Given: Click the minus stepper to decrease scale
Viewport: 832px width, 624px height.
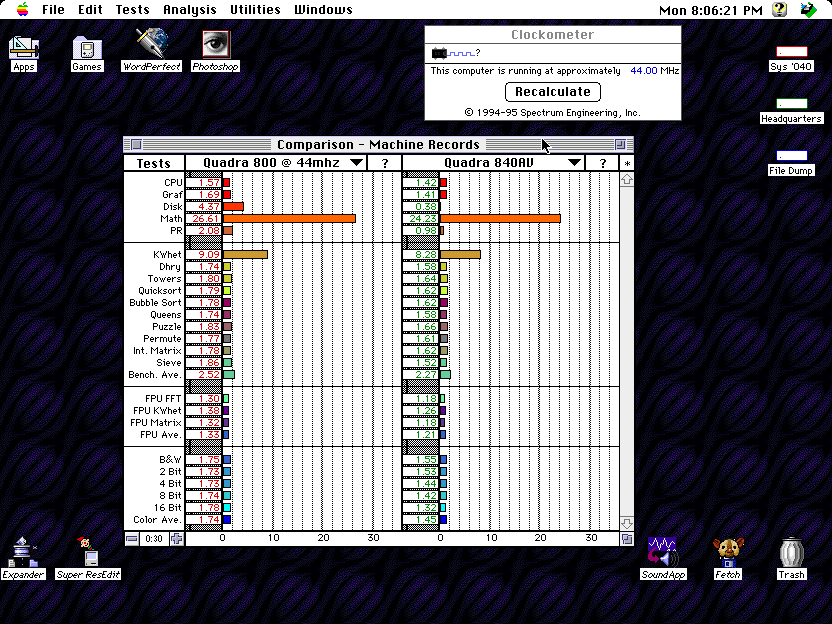Looking at the screenshot, I should (x=132, y=538).
